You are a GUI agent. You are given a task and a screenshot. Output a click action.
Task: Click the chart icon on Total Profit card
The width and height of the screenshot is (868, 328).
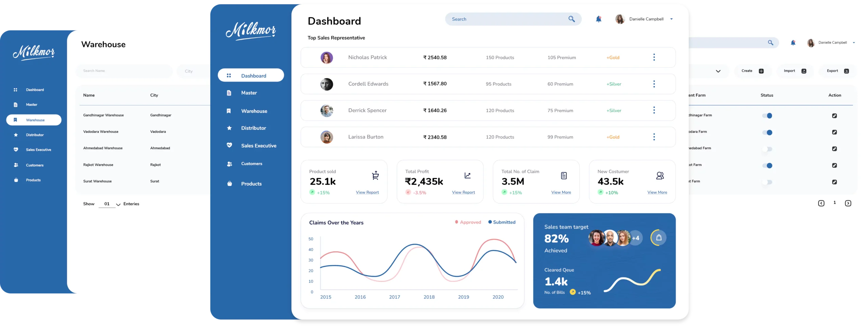point(468,176)
